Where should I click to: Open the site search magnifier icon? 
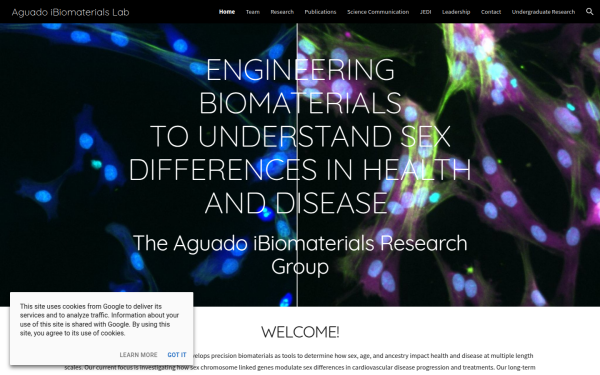589,12
